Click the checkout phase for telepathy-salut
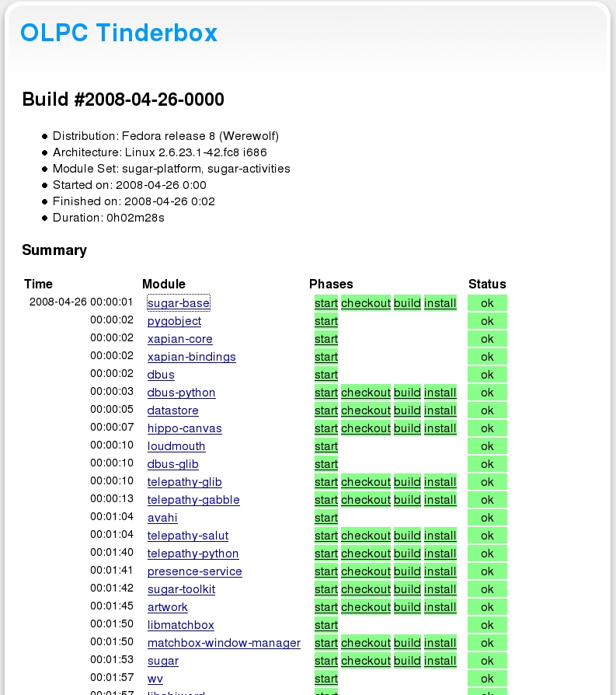The height and width of the screenshot is (695, 616). [x=365, y=536]
